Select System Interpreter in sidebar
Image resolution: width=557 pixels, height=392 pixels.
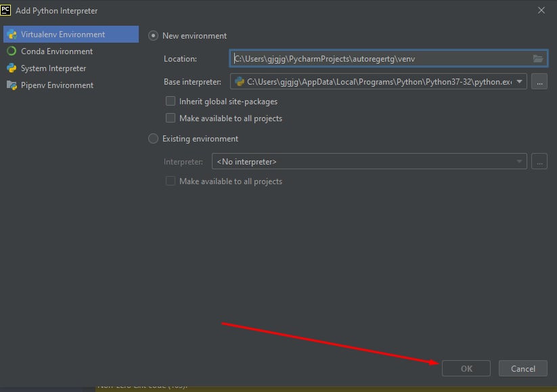pyautogui.click(x=71, y=68)
